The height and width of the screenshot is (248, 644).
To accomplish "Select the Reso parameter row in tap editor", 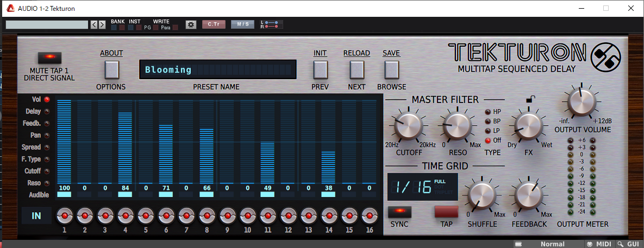I will pos(37,183).
